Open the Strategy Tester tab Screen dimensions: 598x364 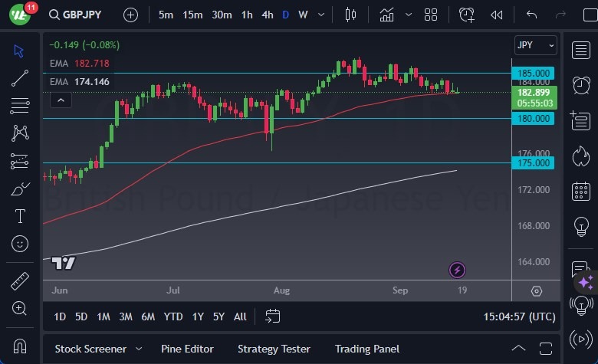coord(274,349)
